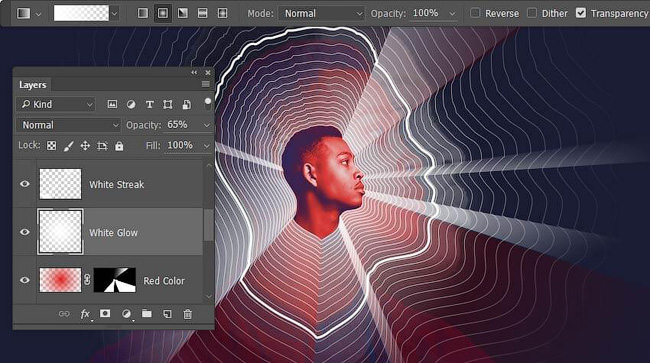Click the Layers list scroll down arrow
Viewport: 650px width, 363px height.
209,296
